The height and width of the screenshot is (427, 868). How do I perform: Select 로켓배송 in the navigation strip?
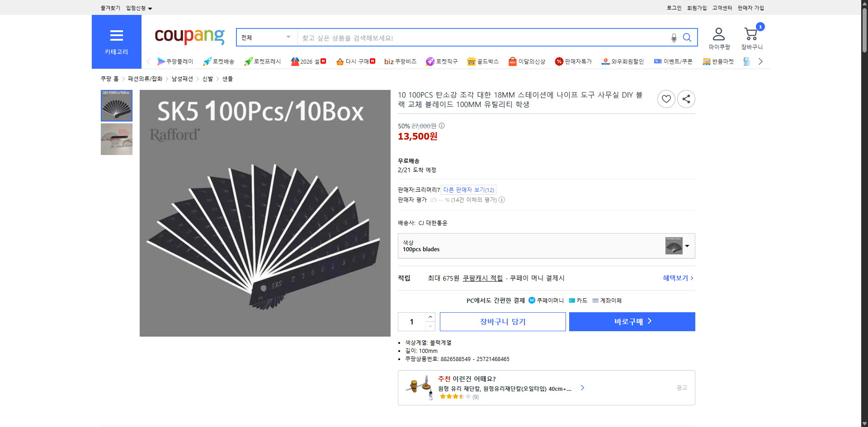click(x=219, y=61)
